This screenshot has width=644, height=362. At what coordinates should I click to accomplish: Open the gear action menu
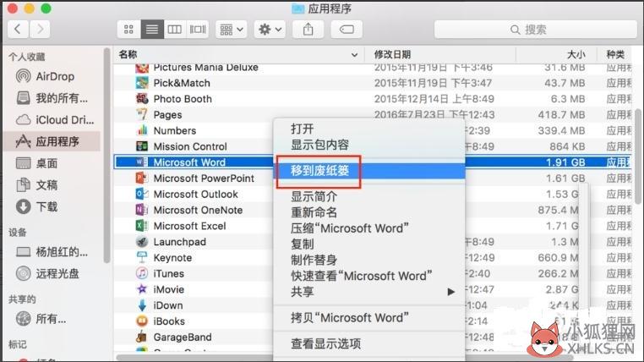[x=270, y=29]
